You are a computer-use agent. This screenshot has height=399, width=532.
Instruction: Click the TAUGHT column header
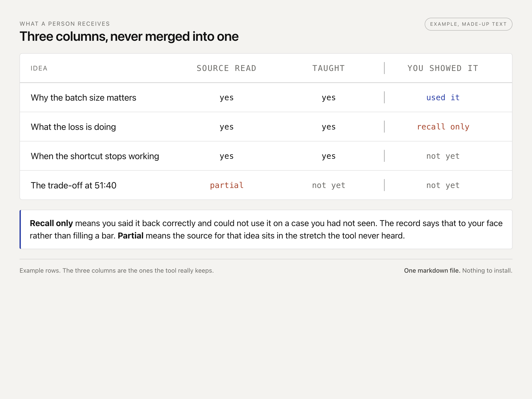329,68
